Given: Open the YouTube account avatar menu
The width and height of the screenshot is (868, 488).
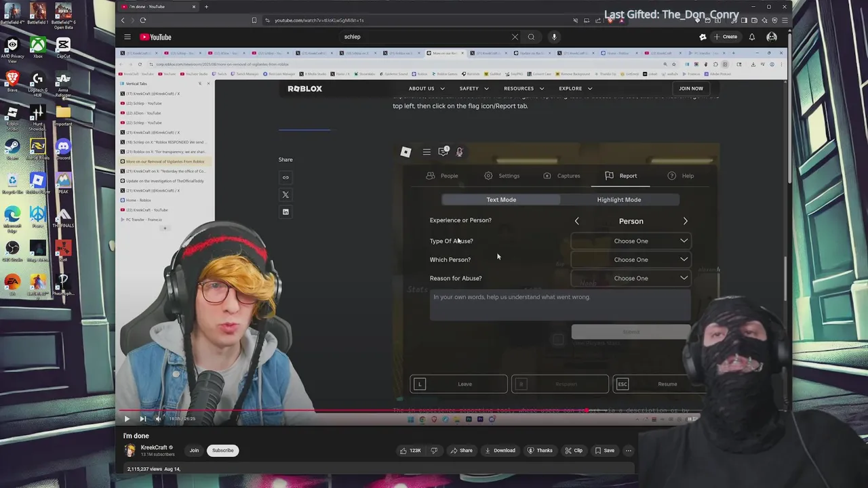Looking at the screenshot, I should [x=772, y=37].
